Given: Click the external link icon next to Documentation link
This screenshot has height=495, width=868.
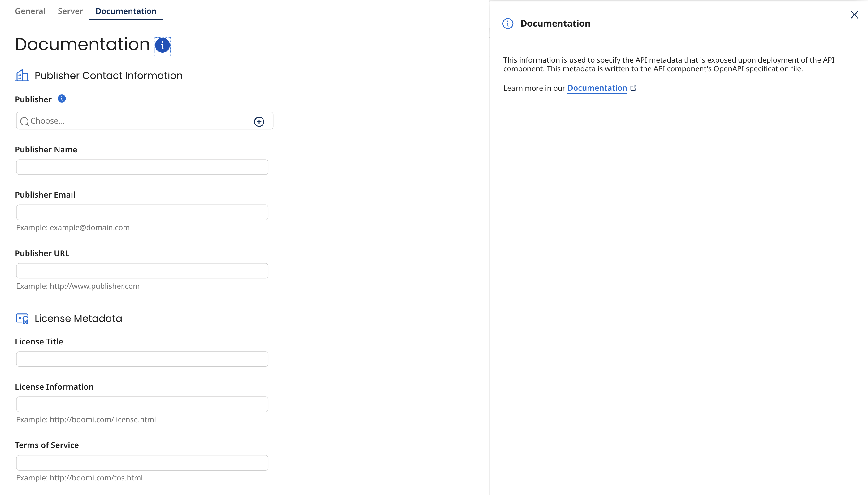Looking at the screenshot, I should pyautogui.click(x=633, y=88).
